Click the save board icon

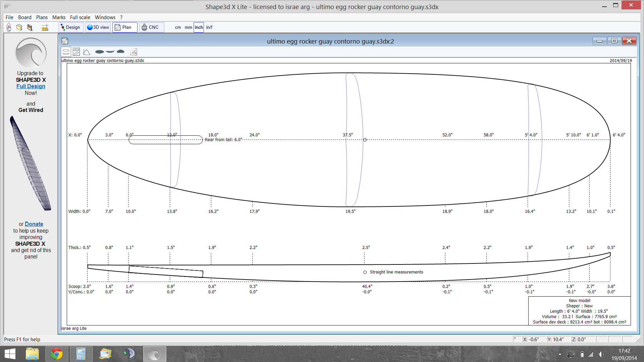30,27
